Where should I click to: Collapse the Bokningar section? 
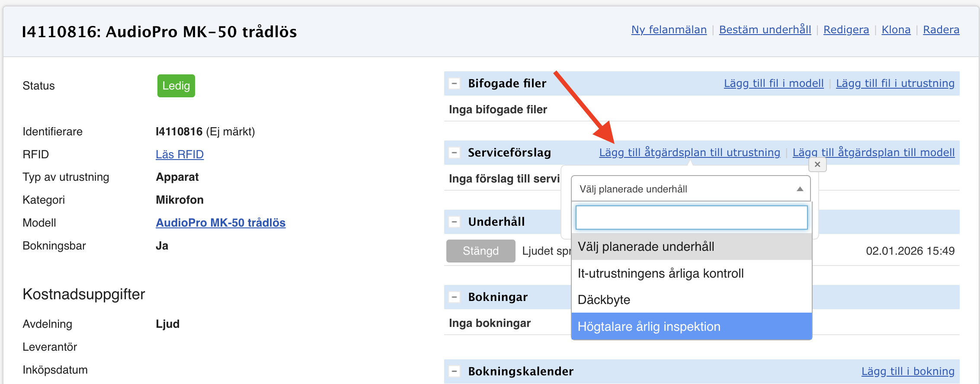(454, 297)
